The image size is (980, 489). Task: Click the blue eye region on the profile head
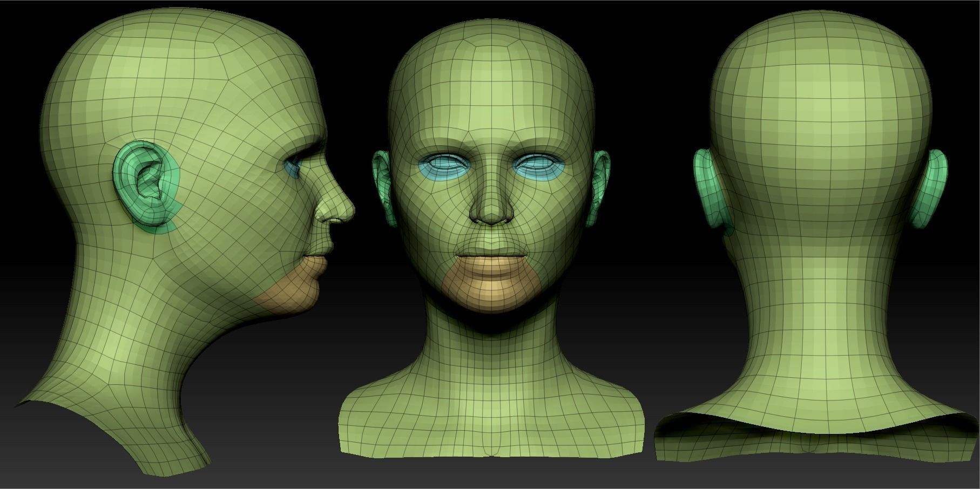pos(293,168)
